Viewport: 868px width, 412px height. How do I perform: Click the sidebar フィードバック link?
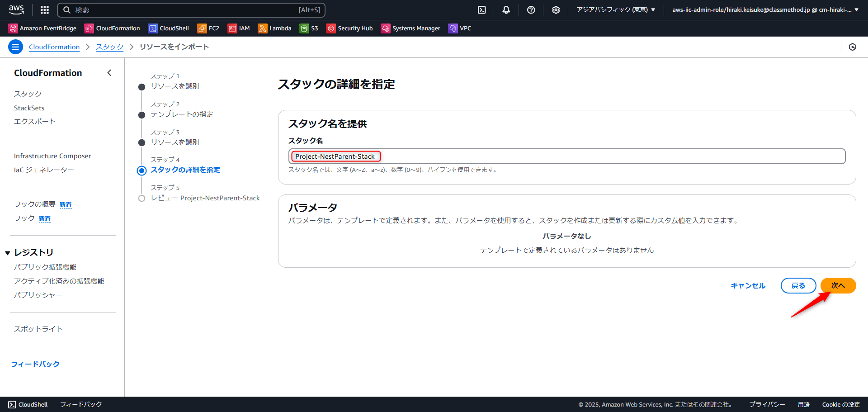point(35,364)
